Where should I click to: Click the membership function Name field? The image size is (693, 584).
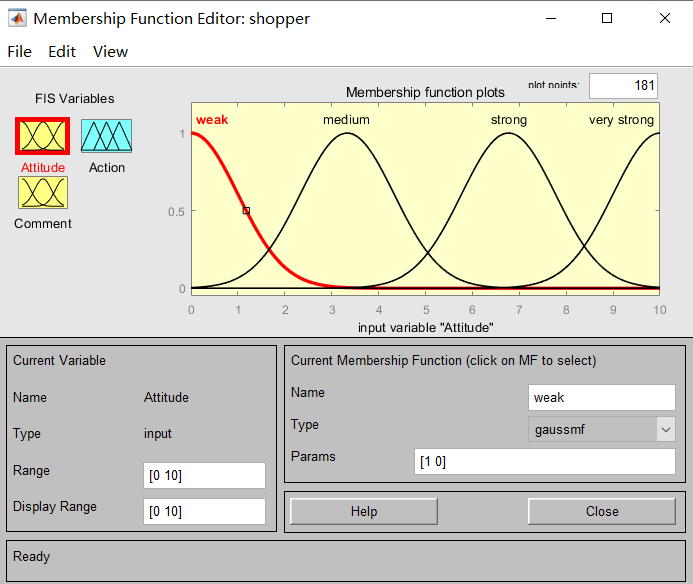[602, 397]
